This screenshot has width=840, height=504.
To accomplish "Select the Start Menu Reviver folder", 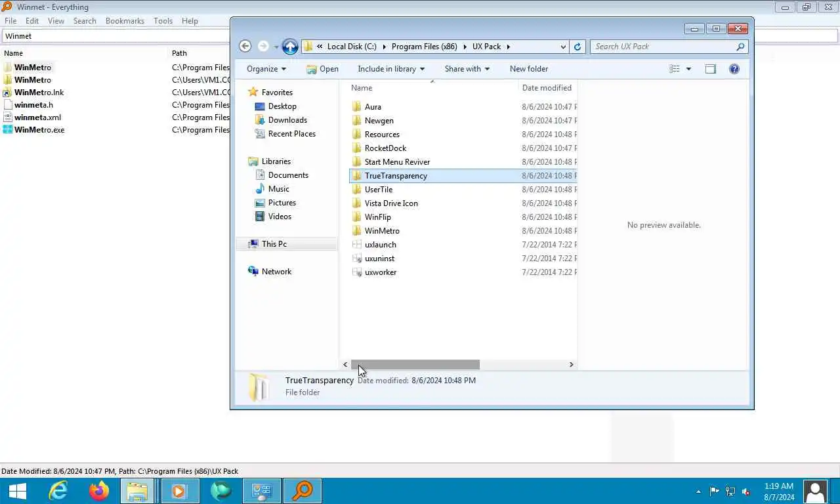I will click(x=397, y=162).
